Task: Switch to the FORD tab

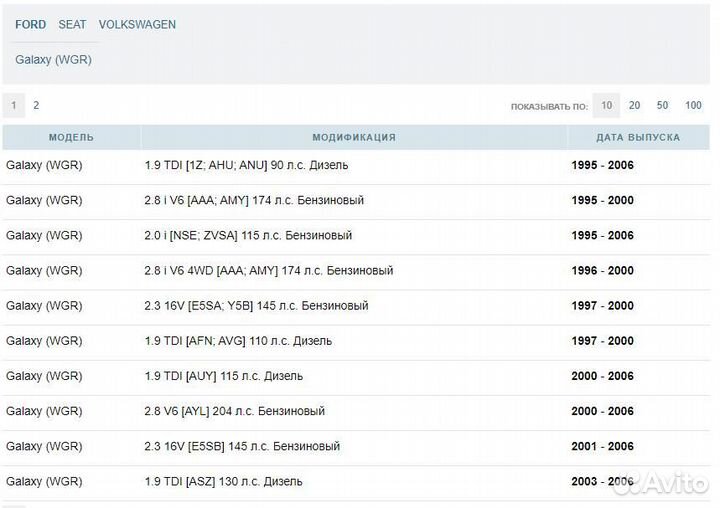Action: pyautogui.click(x=30, y=24)
